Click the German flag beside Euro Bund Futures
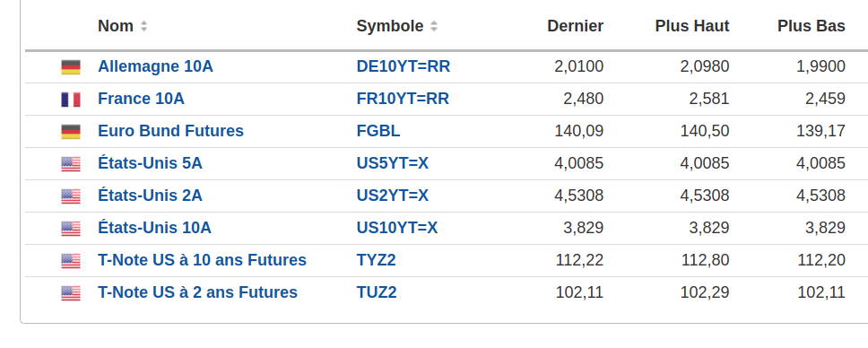The height and width of the screenshot is (348, 868). (71, 131)
